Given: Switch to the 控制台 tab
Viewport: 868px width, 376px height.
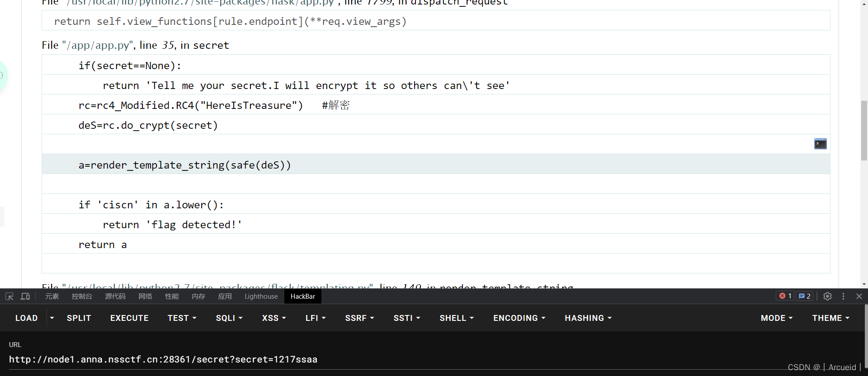Looking at the screenshot, I should click(x=82, y=296).
